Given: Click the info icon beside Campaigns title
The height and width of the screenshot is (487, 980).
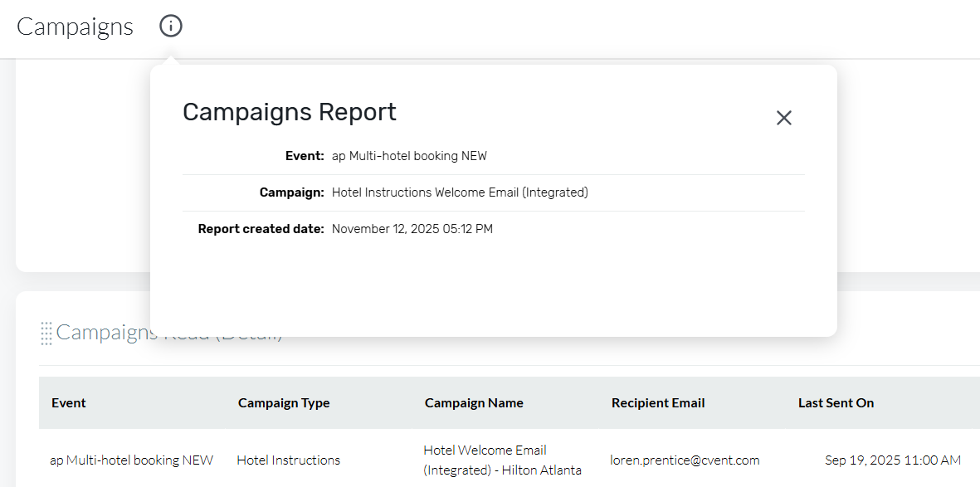Looking at the screenshot, I should pyautogui.click(x=170, y=27).
